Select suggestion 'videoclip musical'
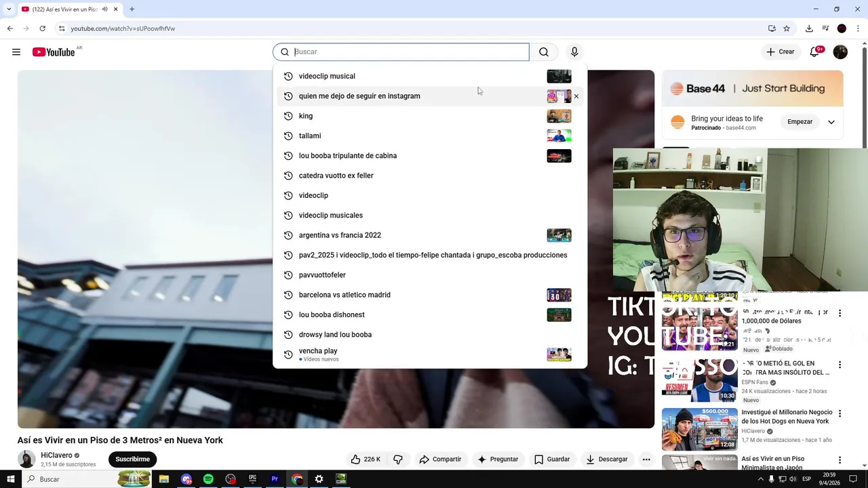This screenshot has height=488, width=868. [430, 76]
